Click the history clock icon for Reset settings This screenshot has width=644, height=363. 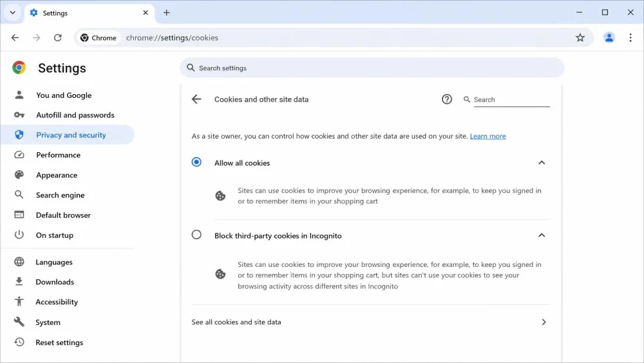(19, 342)
